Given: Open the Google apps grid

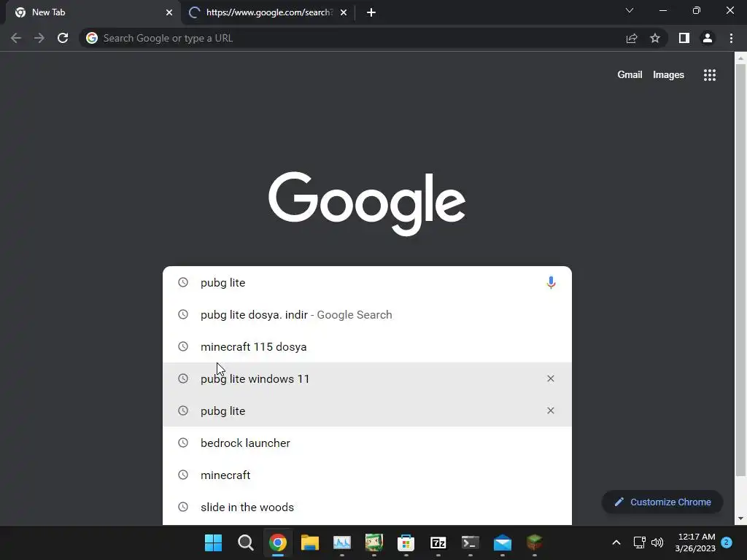Looking at the screenshot, I should (710, 75).
